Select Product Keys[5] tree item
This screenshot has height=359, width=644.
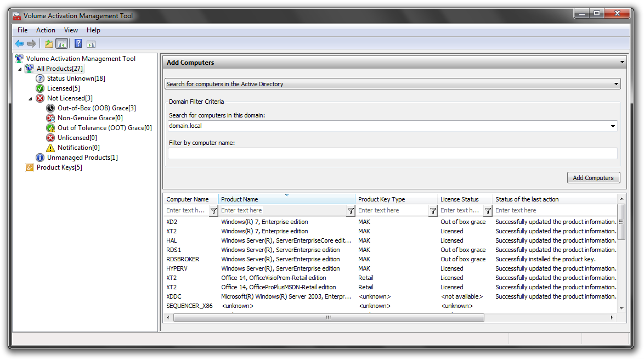tap(59, 167)
